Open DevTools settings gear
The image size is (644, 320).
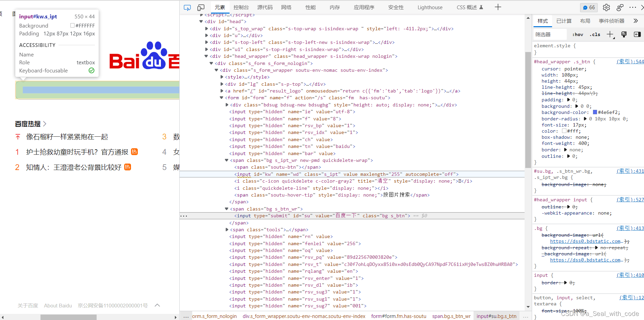click(606, 7)
